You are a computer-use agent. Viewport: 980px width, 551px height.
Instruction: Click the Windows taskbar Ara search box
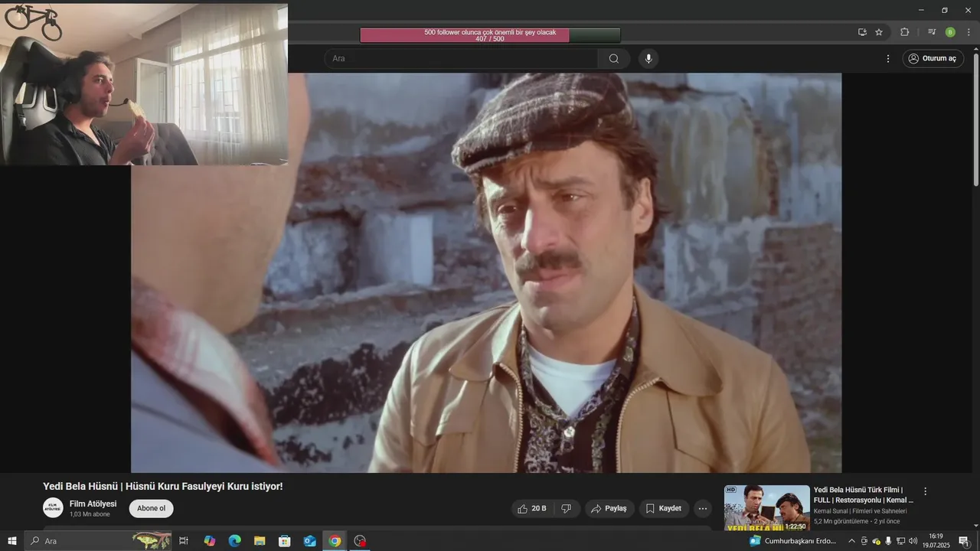pos(98,541)
